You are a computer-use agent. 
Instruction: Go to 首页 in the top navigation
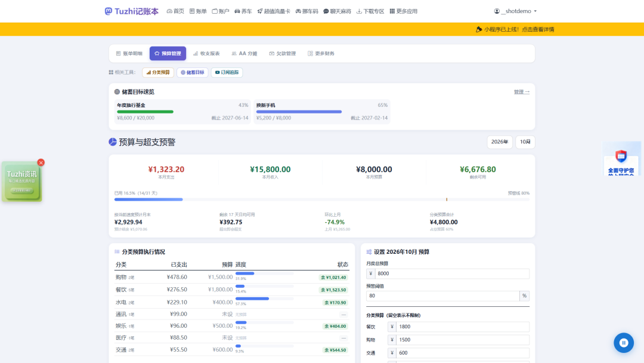pos(175,11)
